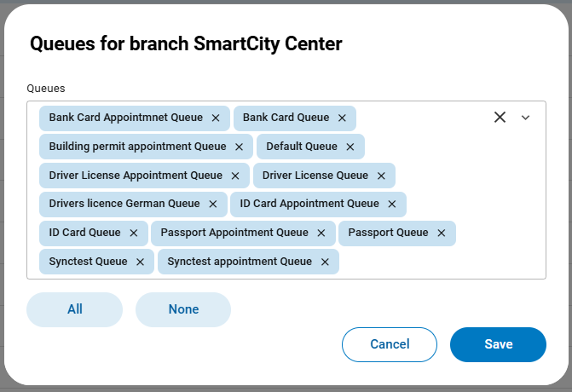Save the branch queue selection
The width and height of the screenshot is (572, 392).
498,344
